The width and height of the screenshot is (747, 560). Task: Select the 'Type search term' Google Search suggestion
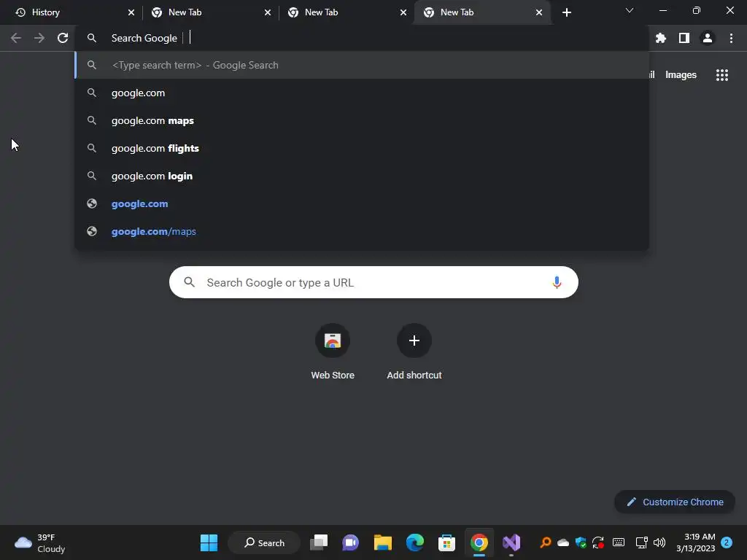click(x=362, y=65)
